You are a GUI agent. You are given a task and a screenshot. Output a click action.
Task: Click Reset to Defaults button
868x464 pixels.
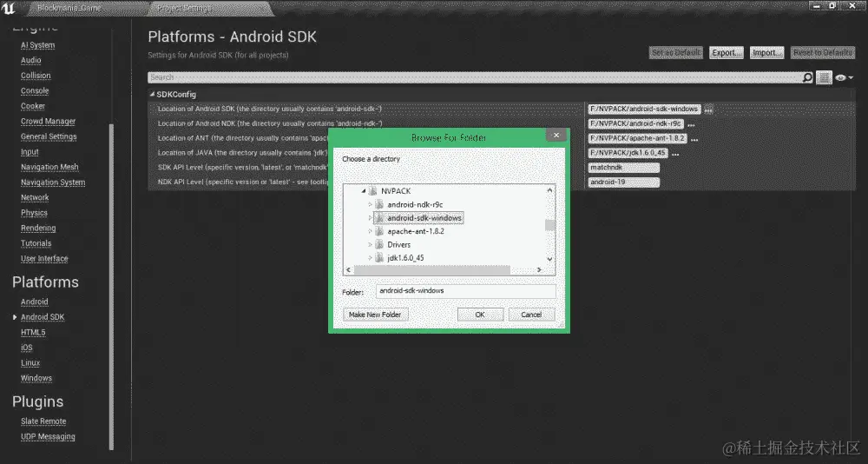(823, 53)
